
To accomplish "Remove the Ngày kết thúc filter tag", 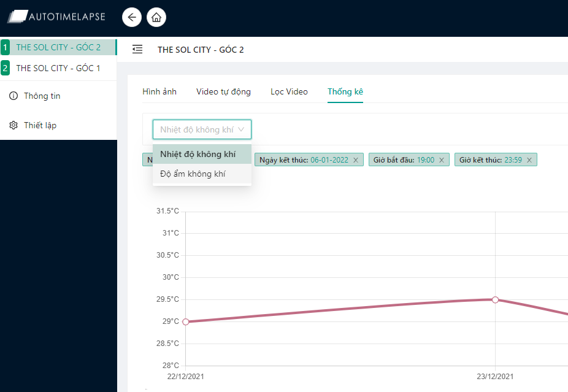I will (356, 160).
